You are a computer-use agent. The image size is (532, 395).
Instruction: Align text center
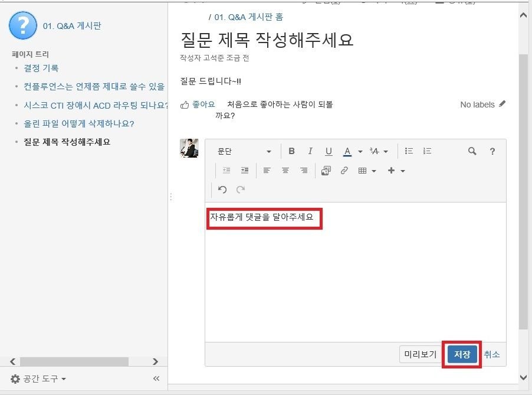[285, 171]
